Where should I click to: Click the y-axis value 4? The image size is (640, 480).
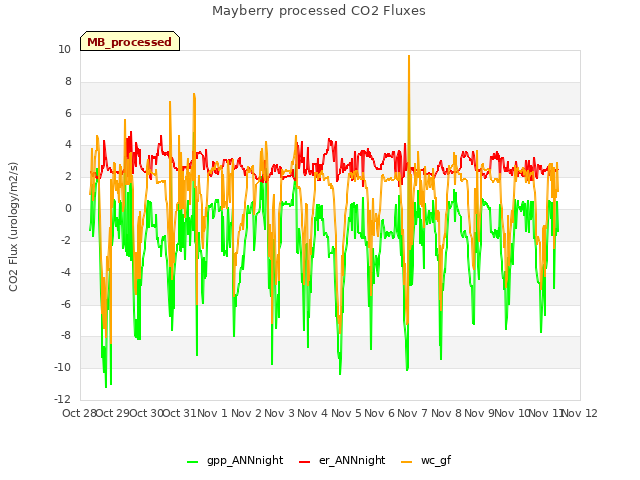[x=68, y=144]
